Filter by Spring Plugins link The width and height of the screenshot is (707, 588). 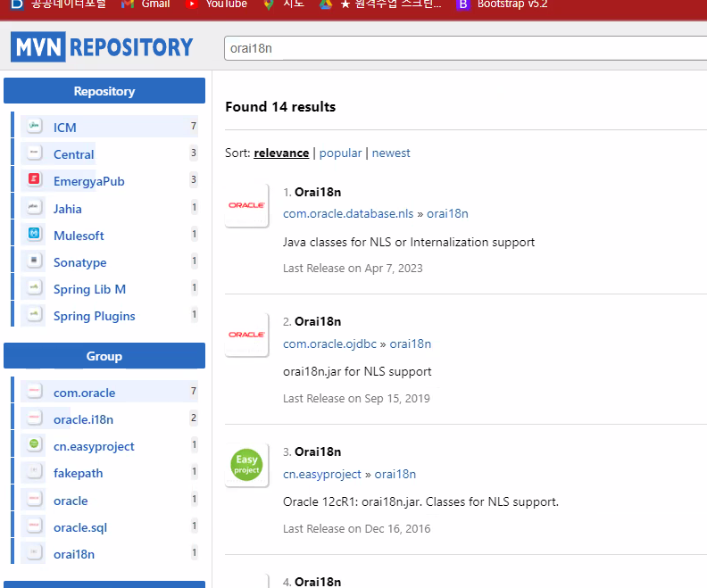pos(95,316)
